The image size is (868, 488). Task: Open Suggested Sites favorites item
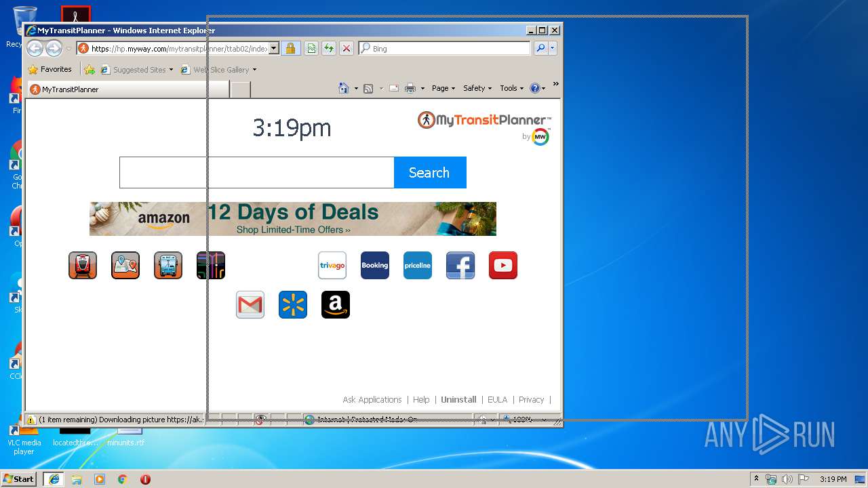[136, 69]
